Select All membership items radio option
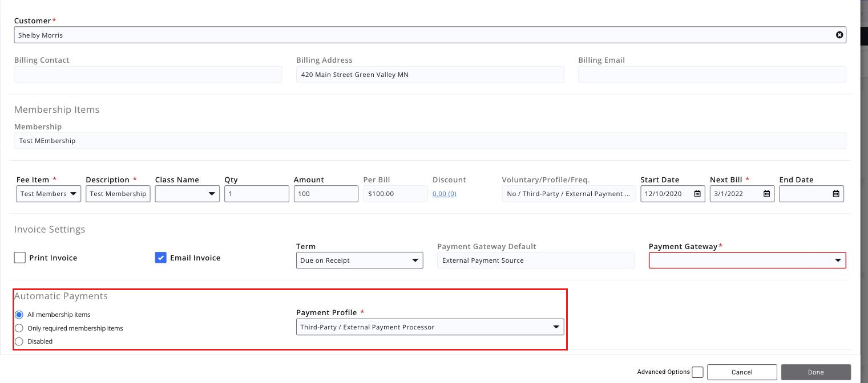Viewport: 868px width, 383px height. click(19, 315)
